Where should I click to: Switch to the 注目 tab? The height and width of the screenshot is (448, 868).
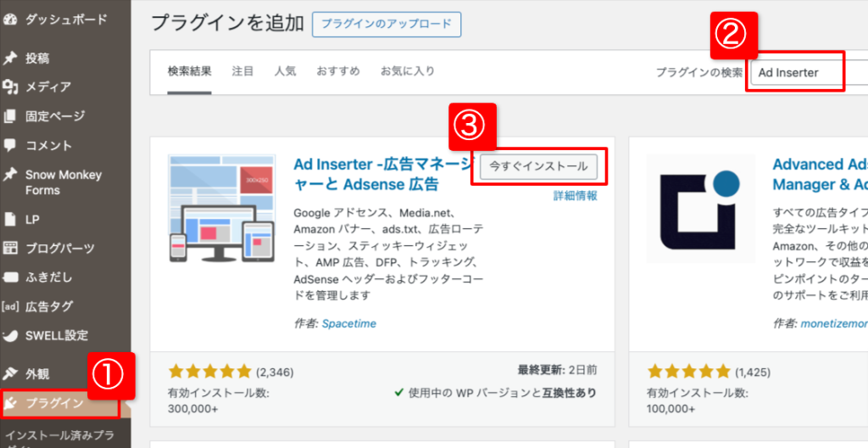[x=242, y=72]
